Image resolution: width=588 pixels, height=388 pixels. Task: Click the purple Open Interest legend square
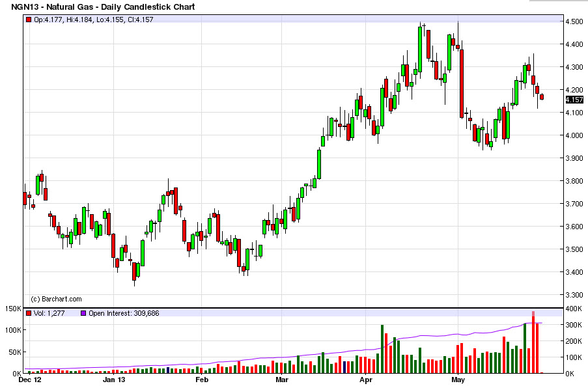pyautogui.click(x=83, y=313)
